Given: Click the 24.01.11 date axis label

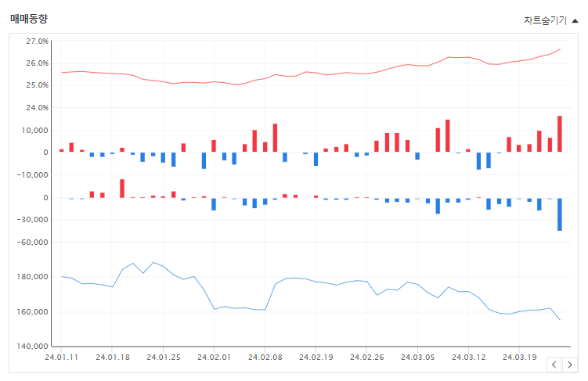Looking at the screenshot, I should [62, 357].
